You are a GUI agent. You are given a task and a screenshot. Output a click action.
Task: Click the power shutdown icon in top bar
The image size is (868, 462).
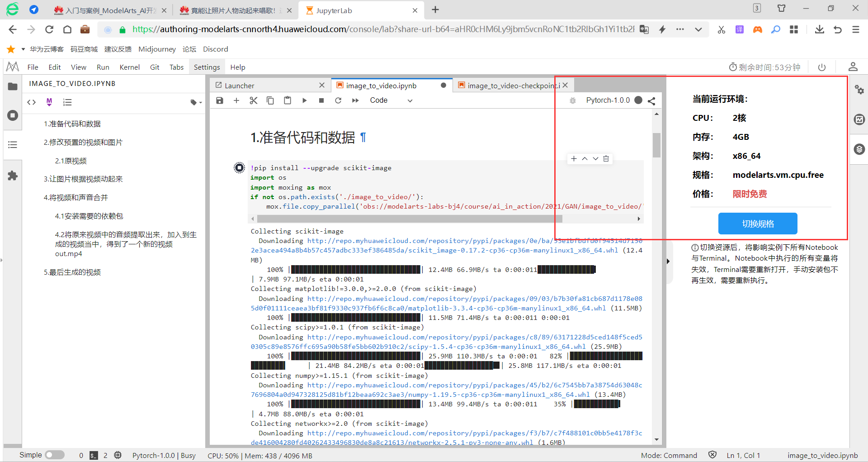point(822,67)
